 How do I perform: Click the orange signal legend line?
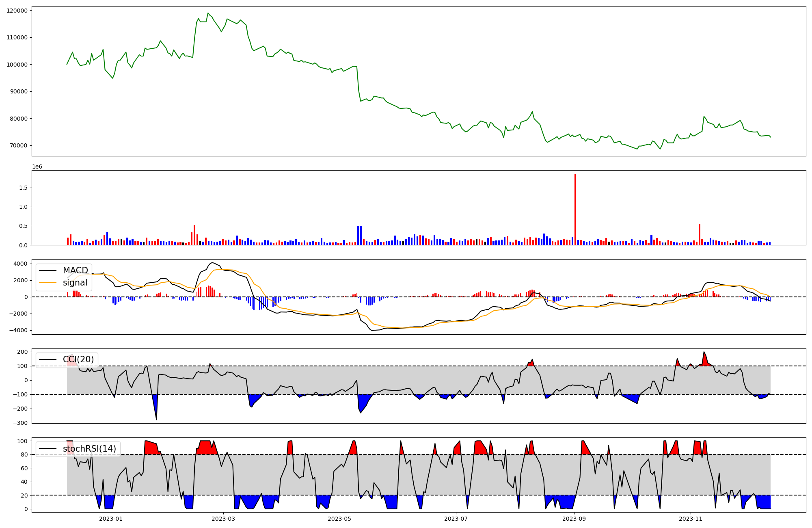47,283
